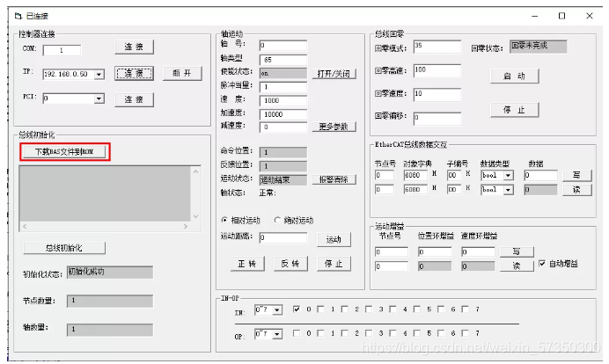The height and width of the screenshot is (364, 609).
Task: Click the 正转 forward button
Action: (x=247, y=264)
